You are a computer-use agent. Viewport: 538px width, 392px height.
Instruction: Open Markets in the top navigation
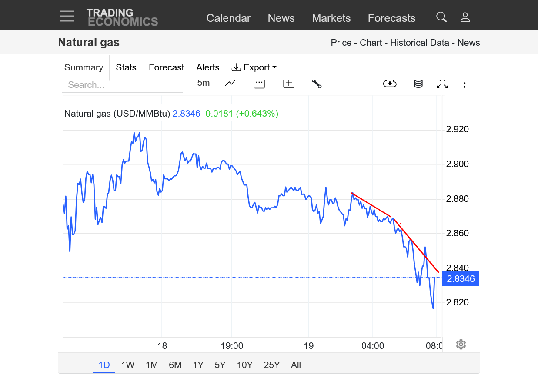pyautogui.click(x=331, y=18)
